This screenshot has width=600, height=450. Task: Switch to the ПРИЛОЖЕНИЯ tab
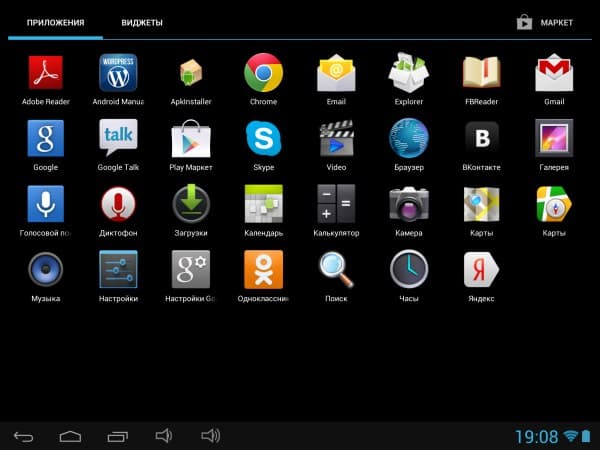pos(55,23)
